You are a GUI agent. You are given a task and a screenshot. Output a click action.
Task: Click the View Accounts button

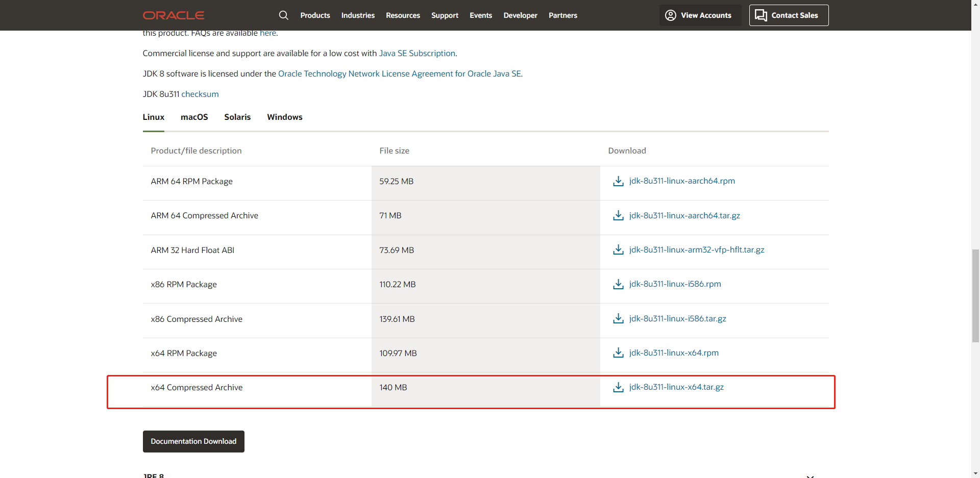point(700,15)
